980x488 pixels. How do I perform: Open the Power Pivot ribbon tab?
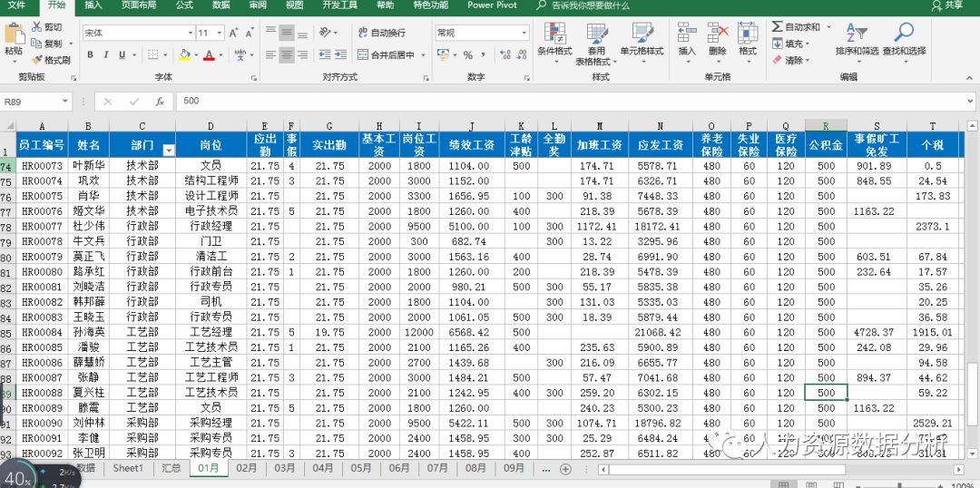(492, 5)
